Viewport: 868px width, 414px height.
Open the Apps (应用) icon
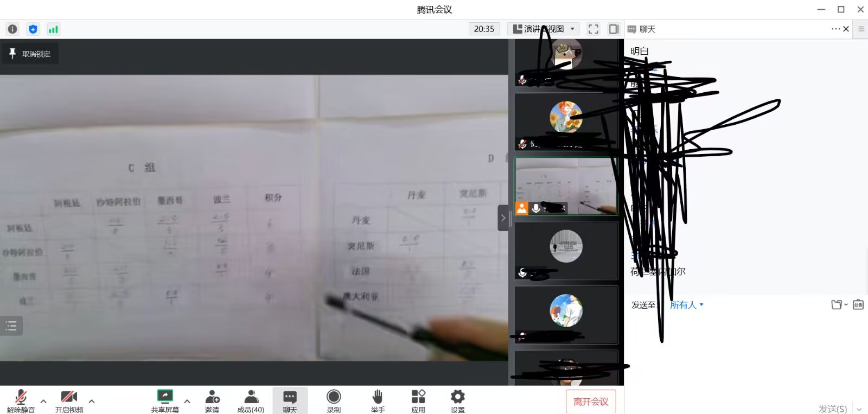point(418,401)
